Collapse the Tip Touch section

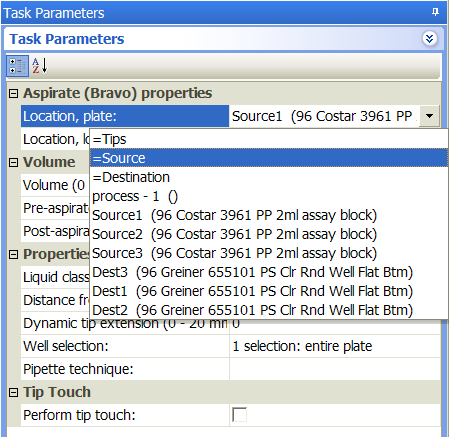tap(13, 392)
